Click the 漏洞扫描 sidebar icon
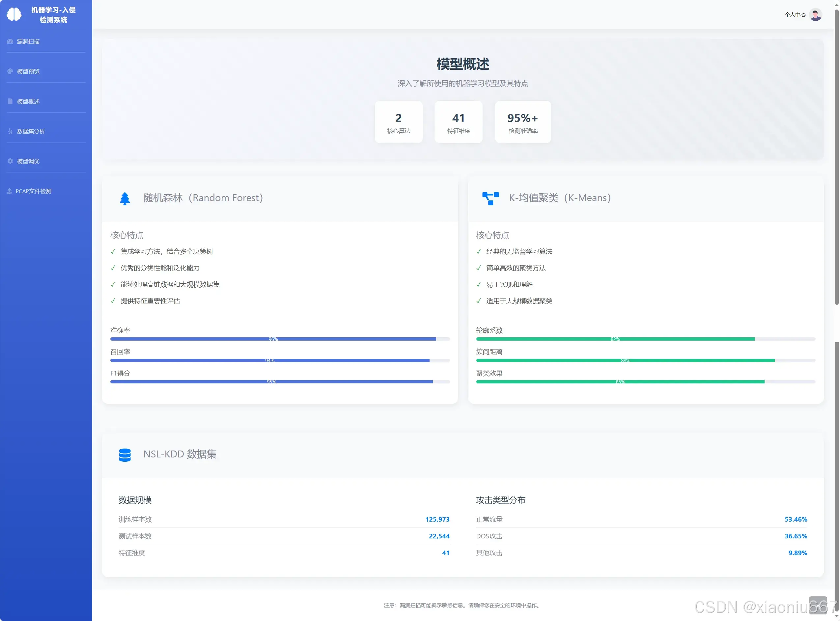The height and width of the screenshot is (621, 840). coord(10,41)
